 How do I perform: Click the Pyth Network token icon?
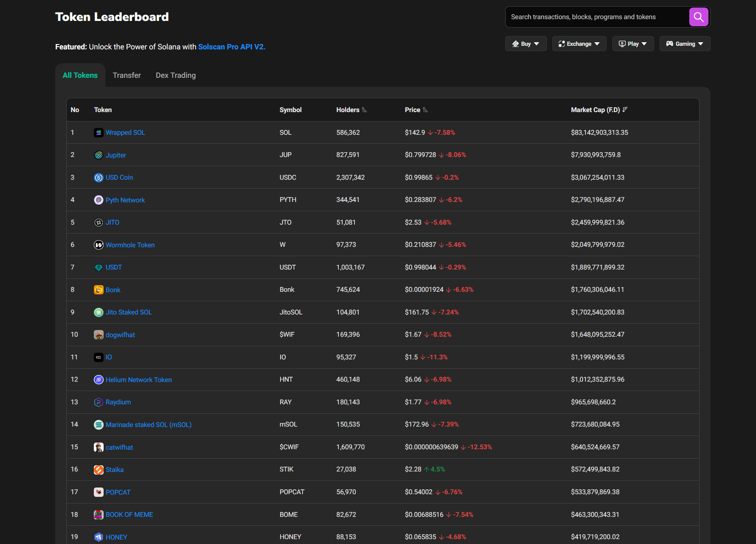99,200
